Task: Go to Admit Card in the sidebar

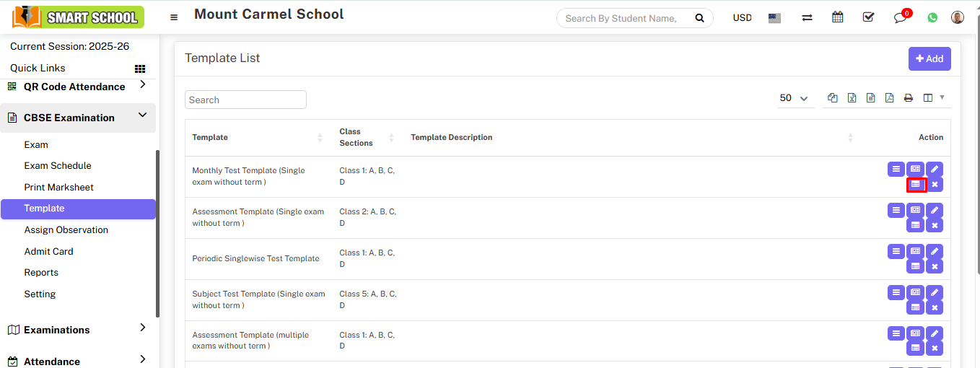Action: 48,251
